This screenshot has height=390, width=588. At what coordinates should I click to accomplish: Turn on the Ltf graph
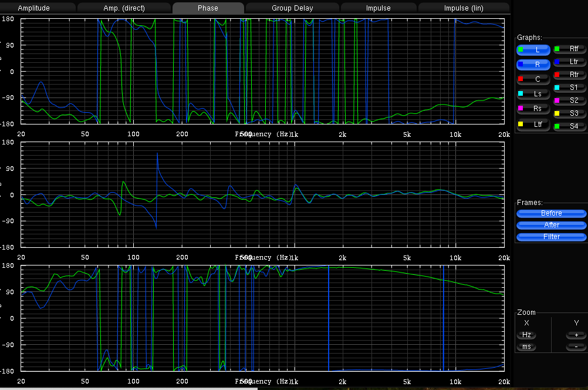tap(533, 124)
